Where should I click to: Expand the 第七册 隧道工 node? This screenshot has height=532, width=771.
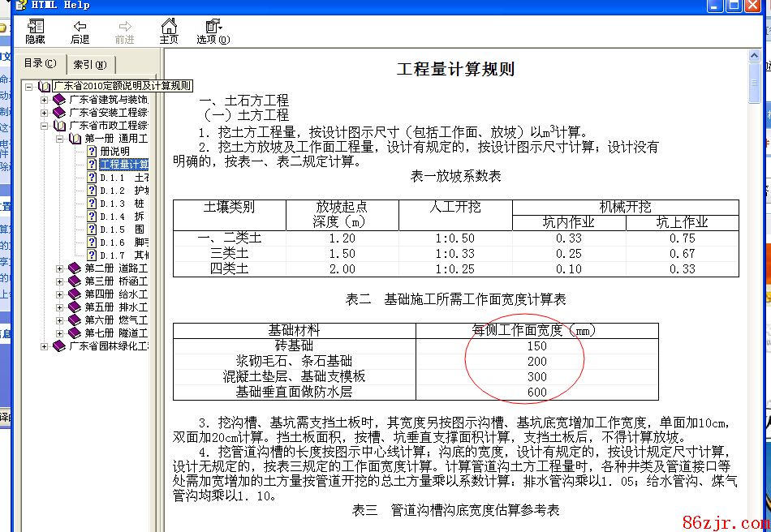pos(60,333)
